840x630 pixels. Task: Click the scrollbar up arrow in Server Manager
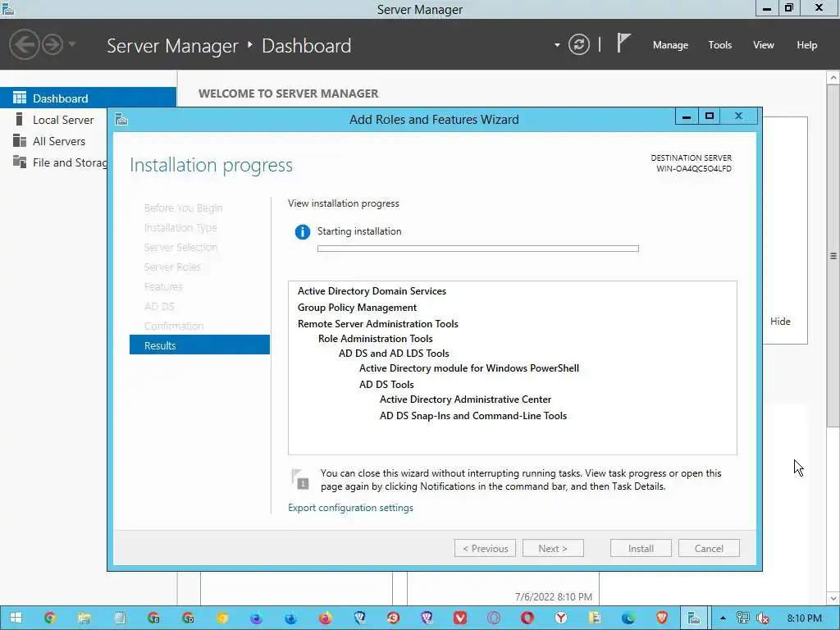833,78
